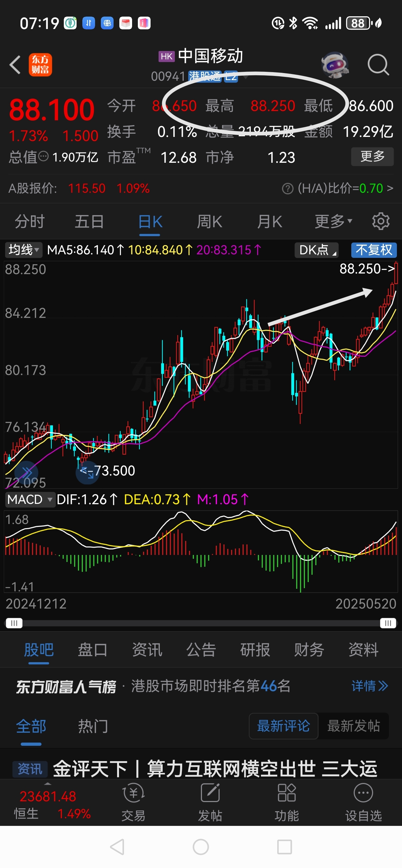Expand 更多 chart period dropdown
The width and height of the screenshot is (402, 868).
[x=333, y=222]
